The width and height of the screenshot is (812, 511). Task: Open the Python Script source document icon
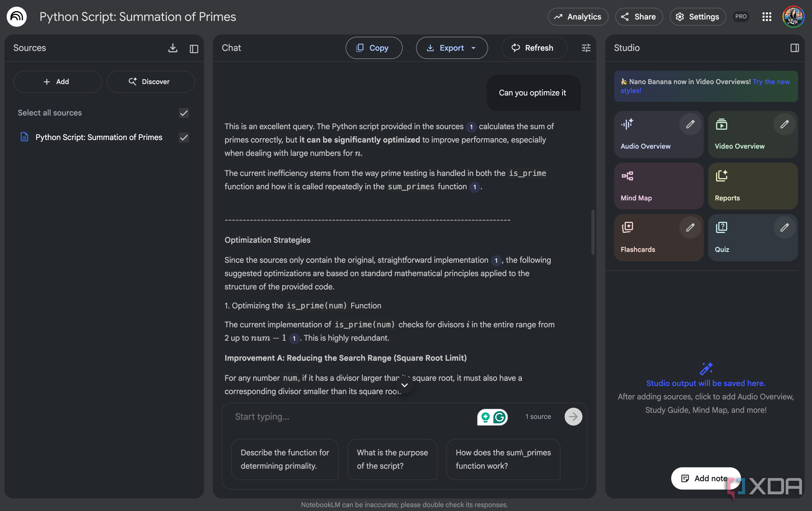click(24, 137)
